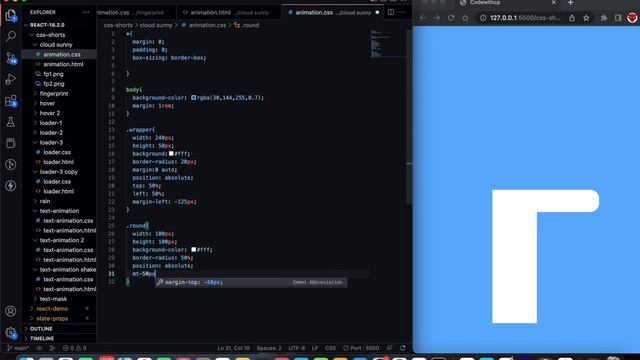Click the .round breadcrumb symbol
The image size is (640, 360).
click(x=247, y=25)
